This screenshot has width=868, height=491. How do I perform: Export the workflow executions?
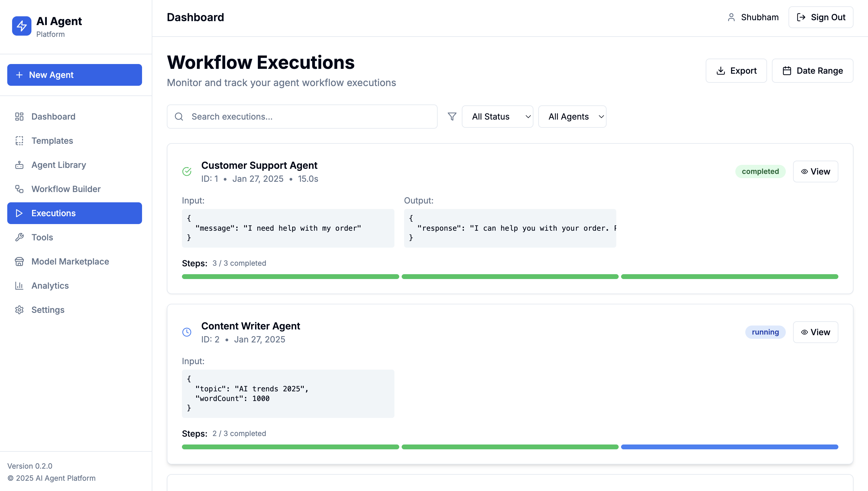coord(736,71)
